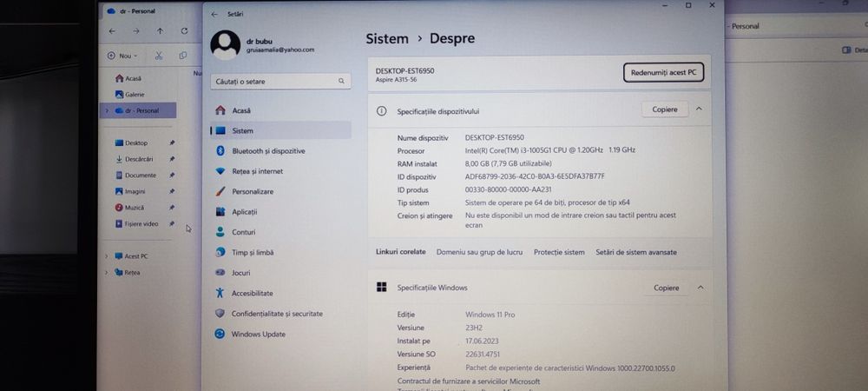868x391 pixels.
Task: Click the Explorer forward arrow
Action: (x=136, y=31)
